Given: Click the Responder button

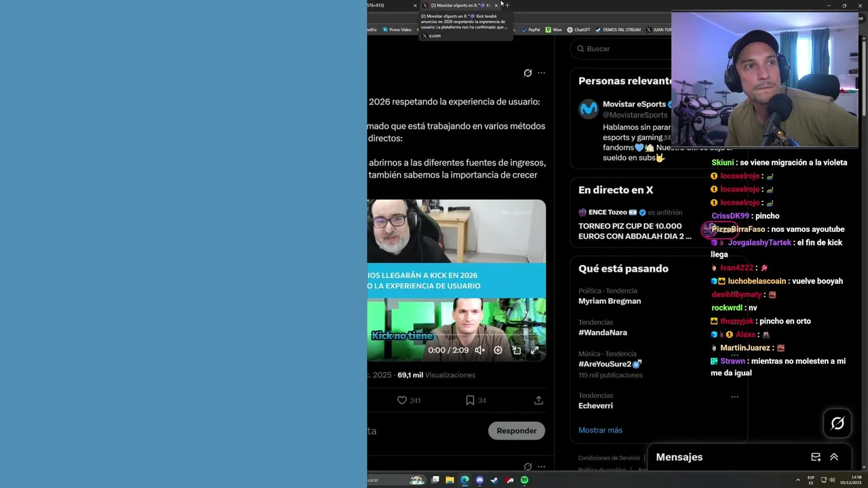Looking at the screenshot, I should coord(517,431).
